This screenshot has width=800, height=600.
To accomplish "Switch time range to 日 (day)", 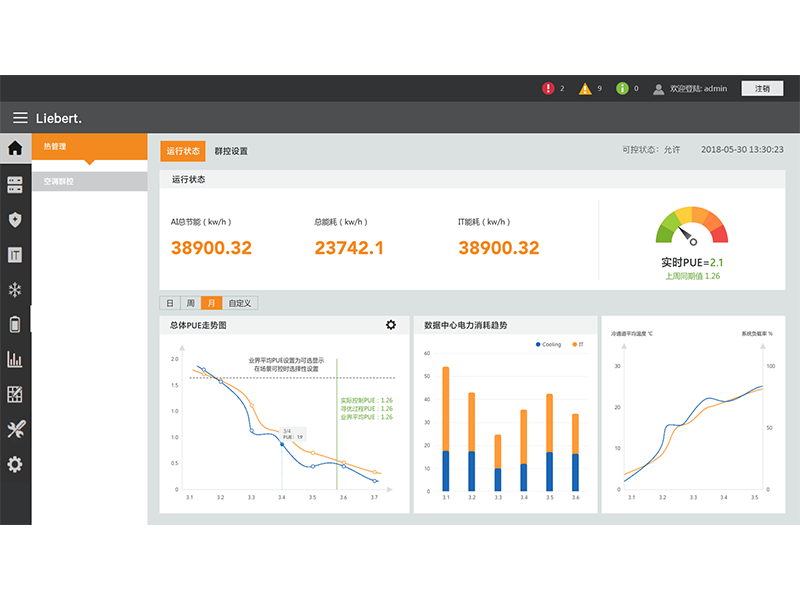I will click(x=170, y=303).
